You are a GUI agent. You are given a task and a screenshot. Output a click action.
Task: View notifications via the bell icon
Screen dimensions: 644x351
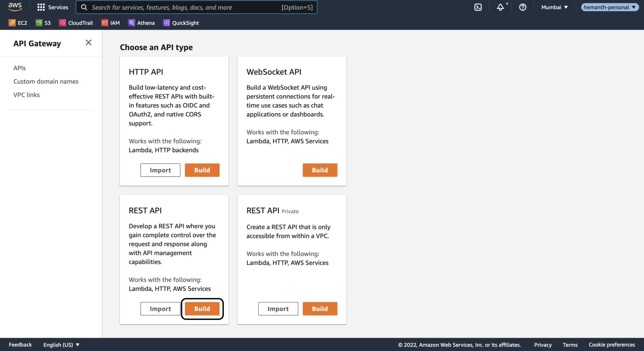click(x=501, y=7)
